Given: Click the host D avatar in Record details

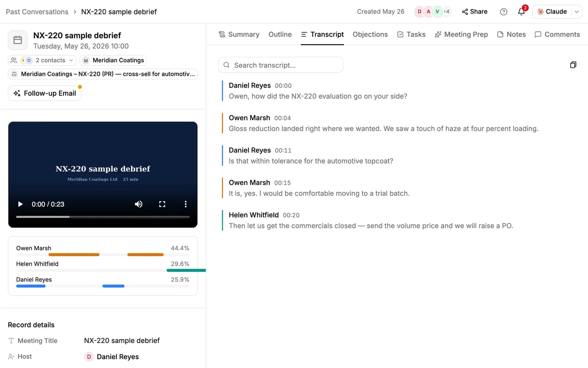Looking at the screenshot, I should click(89, 357).
